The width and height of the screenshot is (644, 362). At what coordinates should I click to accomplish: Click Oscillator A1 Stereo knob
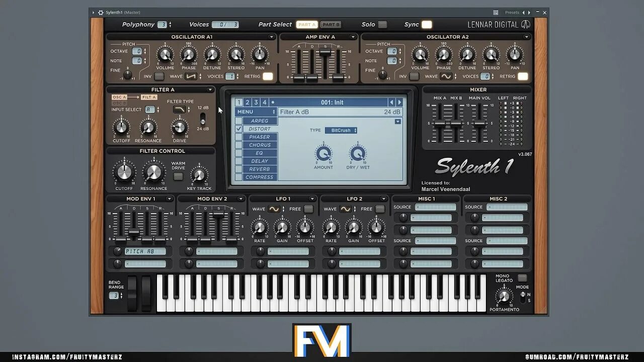(235, 55)
